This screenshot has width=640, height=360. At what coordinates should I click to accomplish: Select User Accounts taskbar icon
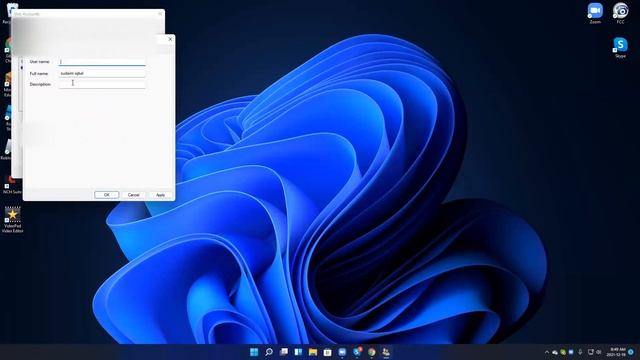386,352
